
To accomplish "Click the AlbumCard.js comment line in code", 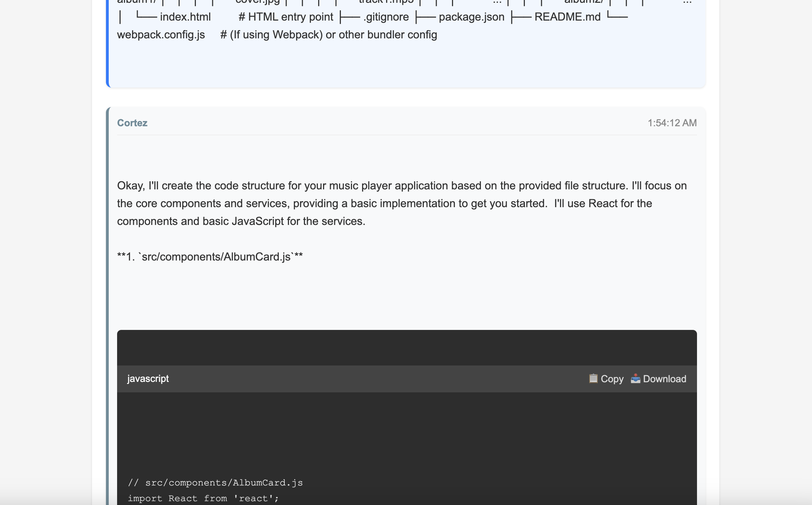I will point(215,483).
